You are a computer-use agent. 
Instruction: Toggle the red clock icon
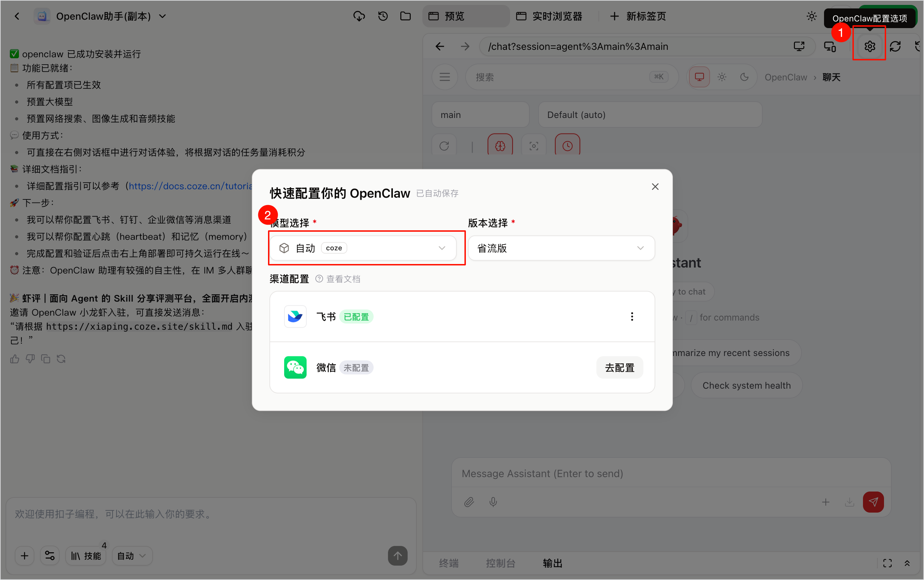[567, 146]
